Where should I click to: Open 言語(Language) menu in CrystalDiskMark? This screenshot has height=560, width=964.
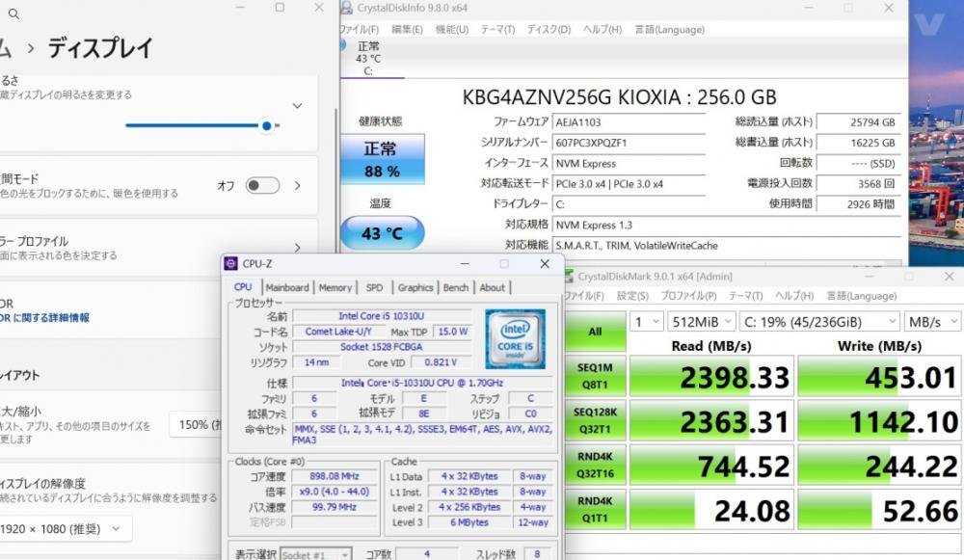pos(861,296)
